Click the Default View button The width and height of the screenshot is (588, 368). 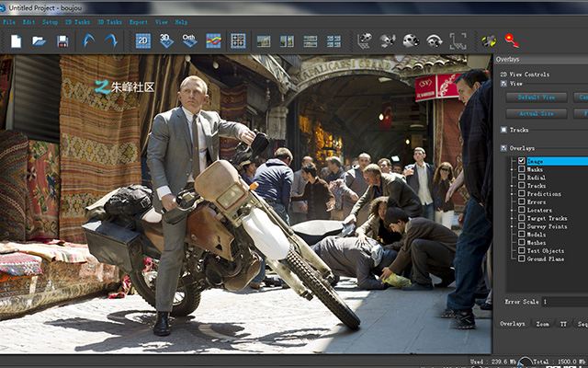click(537, 98)
